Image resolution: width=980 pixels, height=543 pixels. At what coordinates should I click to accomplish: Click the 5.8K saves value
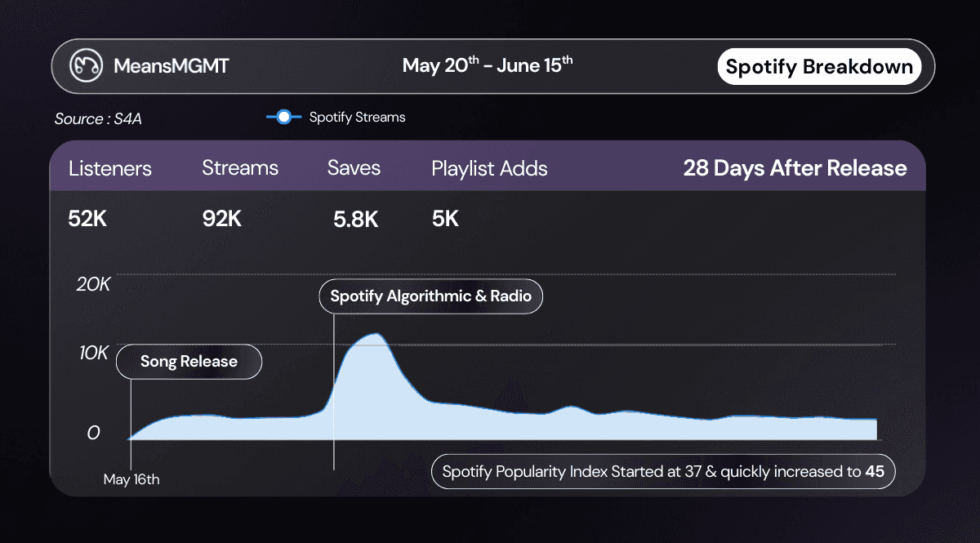[x=356, y=220]
